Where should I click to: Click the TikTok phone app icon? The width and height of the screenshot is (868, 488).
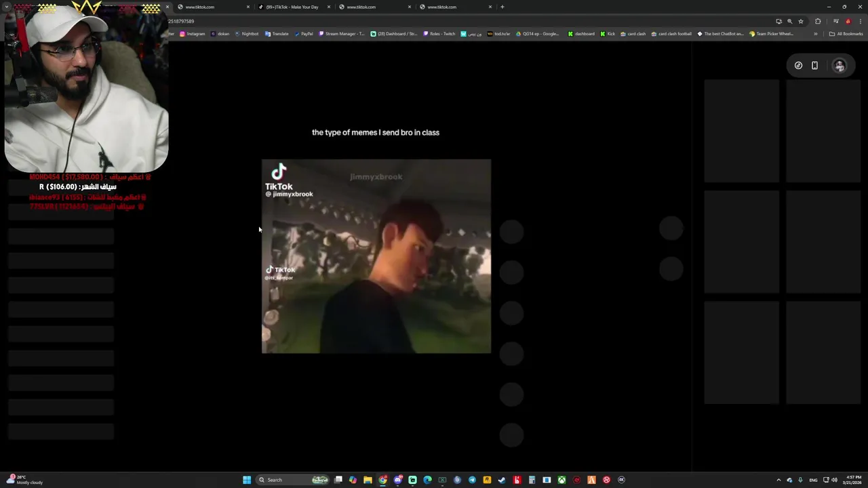814,66
